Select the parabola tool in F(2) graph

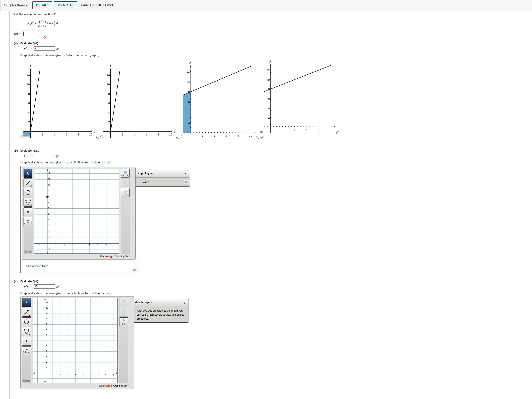coord(28,202)
